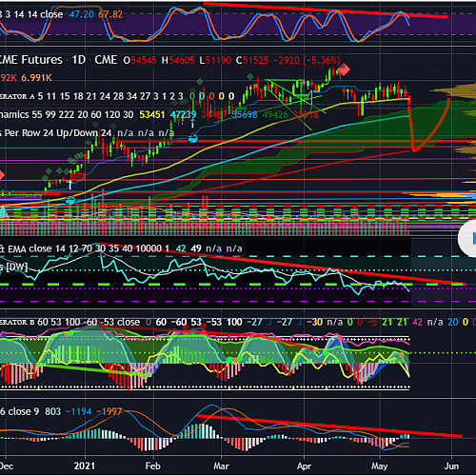Click the blue circle signal icon near late December
This screenshot has width=476, height=476.
[x=70, y=200]
